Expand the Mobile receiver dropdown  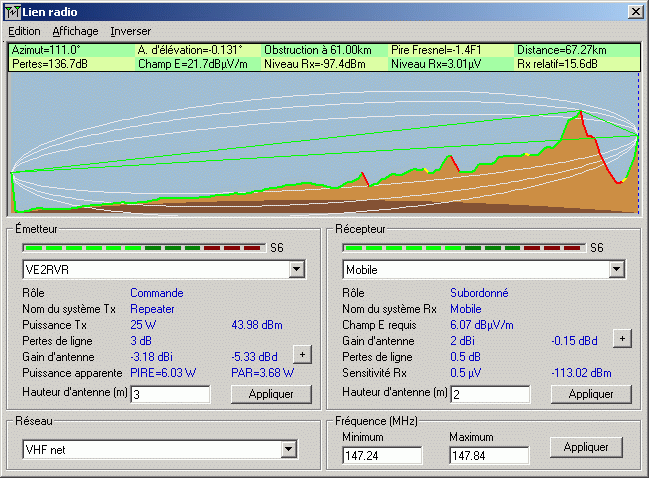point(616,269)
